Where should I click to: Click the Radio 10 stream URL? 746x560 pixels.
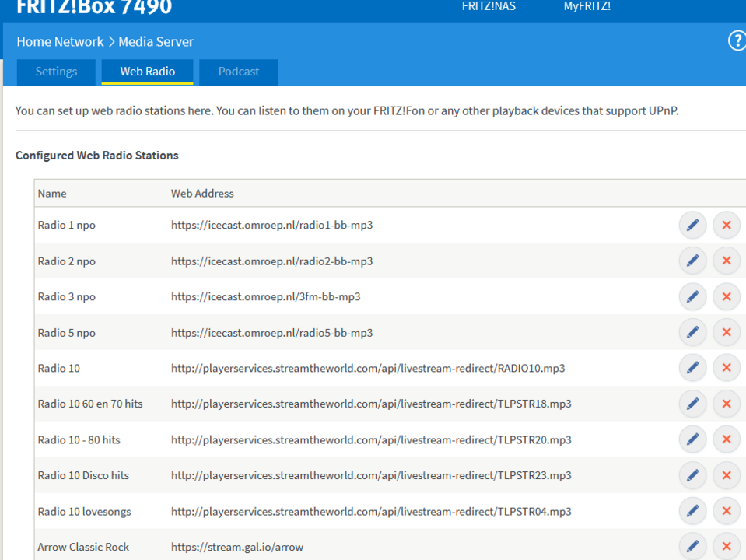tap(368, 368)
